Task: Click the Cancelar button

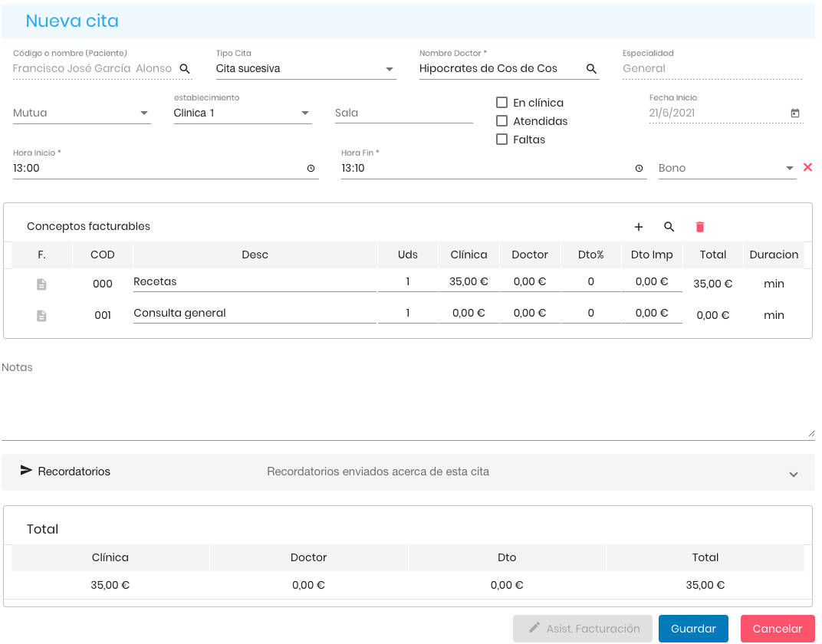Action: (777, 629)
